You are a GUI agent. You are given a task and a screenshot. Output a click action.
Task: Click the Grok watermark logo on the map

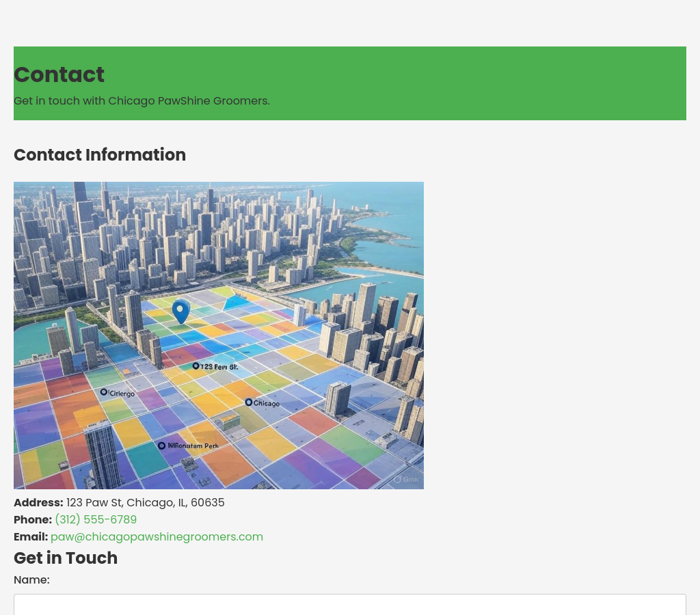[x=405, y=479]
